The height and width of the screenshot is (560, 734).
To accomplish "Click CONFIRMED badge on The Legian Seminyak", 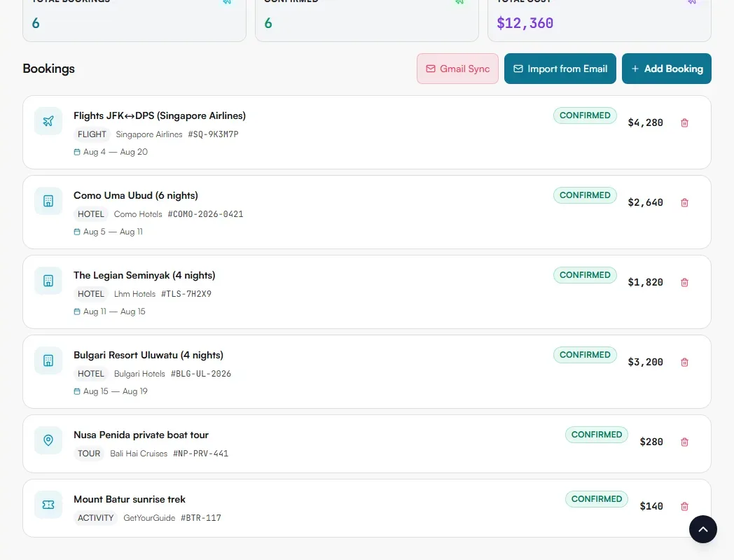I will [585, 275].
